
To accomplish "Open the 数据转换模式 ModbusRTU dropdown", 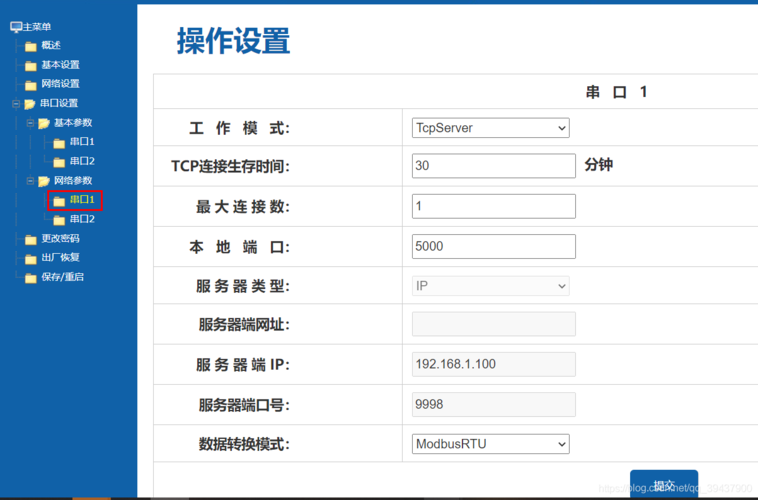I will [x=491, y=444].
